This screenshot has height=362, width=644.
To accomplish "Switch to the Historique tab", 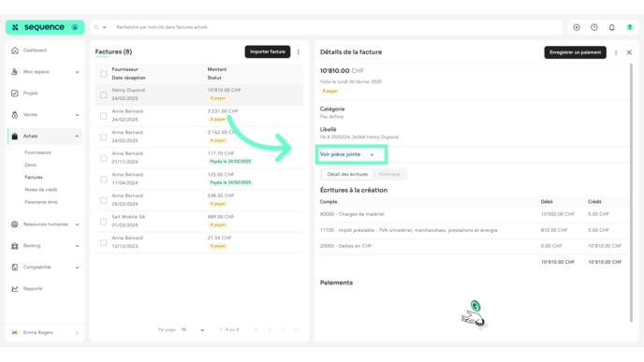I will tap(389, 174).
